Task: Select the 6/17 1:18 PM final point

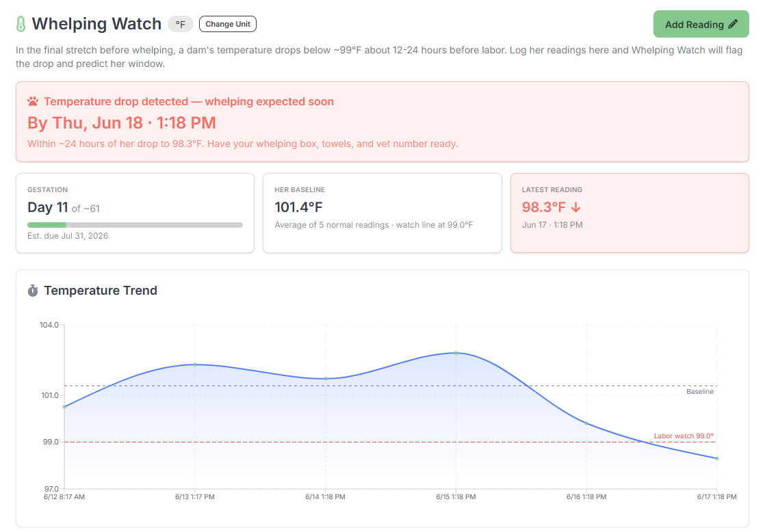Action: coord(717,458)
